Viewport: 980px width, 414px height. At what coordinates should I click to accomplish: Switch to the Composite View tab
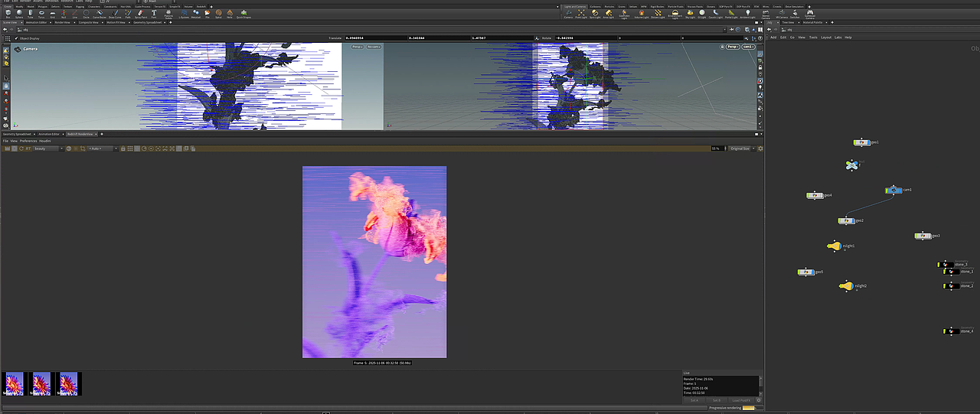coord(87,22)
